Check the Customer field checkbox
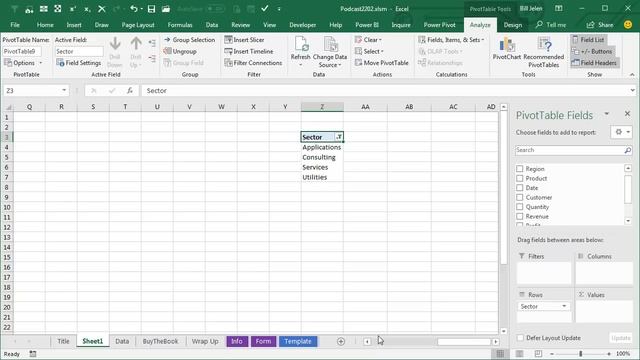 coord(520,197)
